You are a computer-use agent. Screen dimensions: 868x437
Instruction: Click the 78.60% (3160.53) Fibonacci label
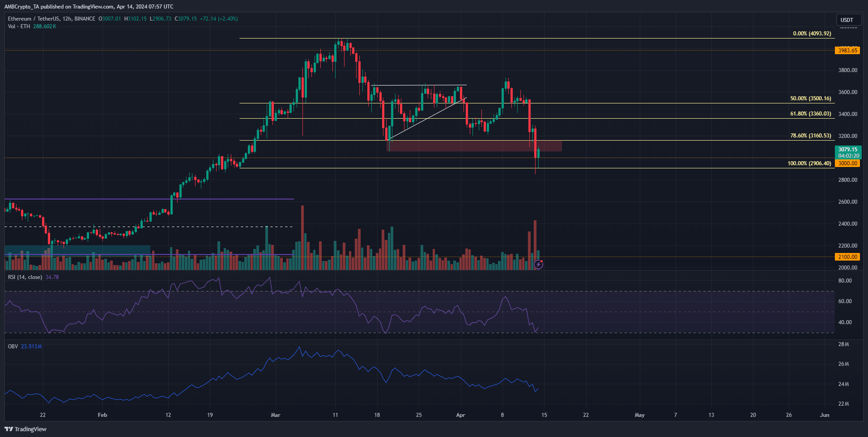[810, 136]
